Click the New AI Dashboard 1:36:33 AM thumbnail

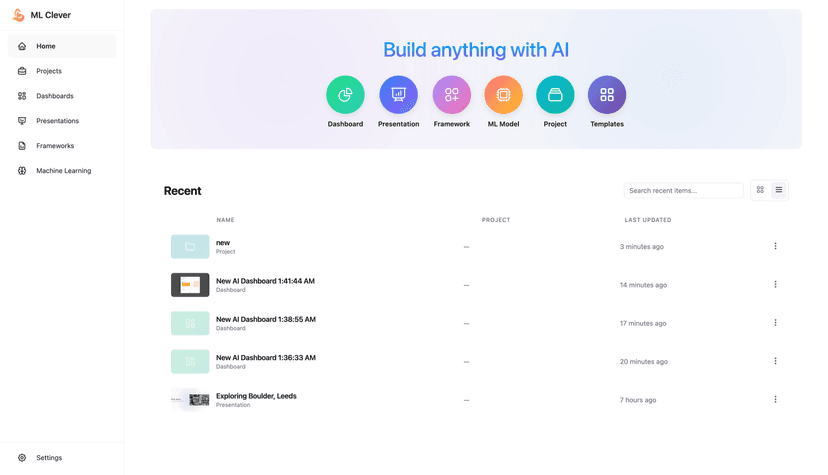[x=190, y=361]
